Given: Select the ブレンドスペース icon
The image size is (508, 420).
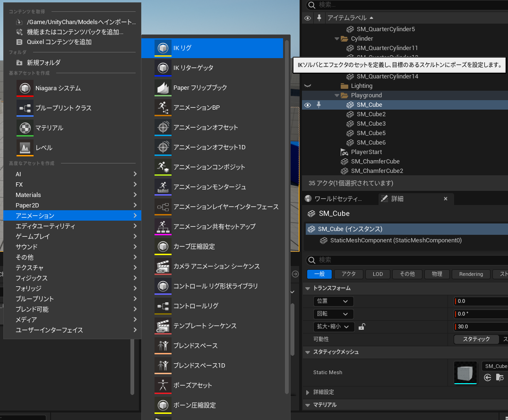Looking at the screenshot, I should coord(163,345).
